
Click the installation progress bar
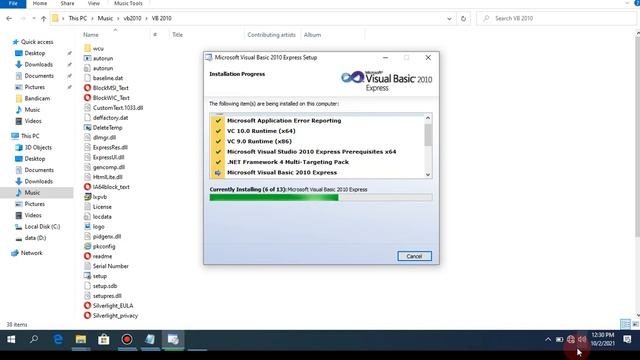point(321,198)
